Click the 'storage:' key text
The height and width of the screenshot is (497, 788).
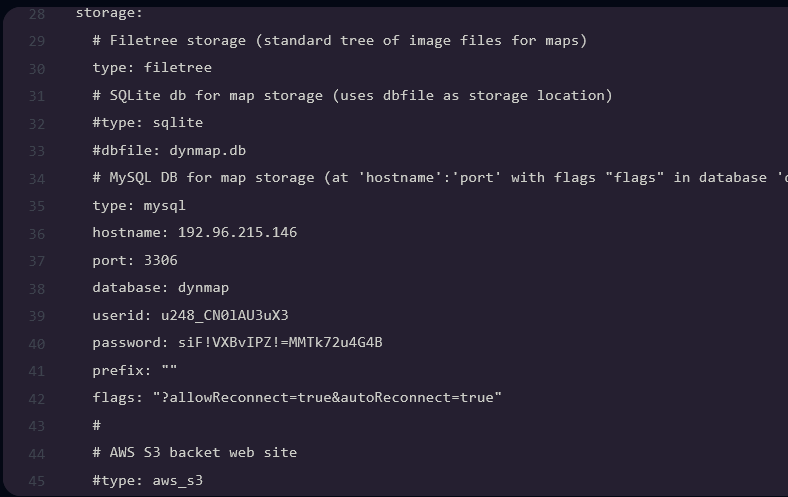(x=109, y=14)
